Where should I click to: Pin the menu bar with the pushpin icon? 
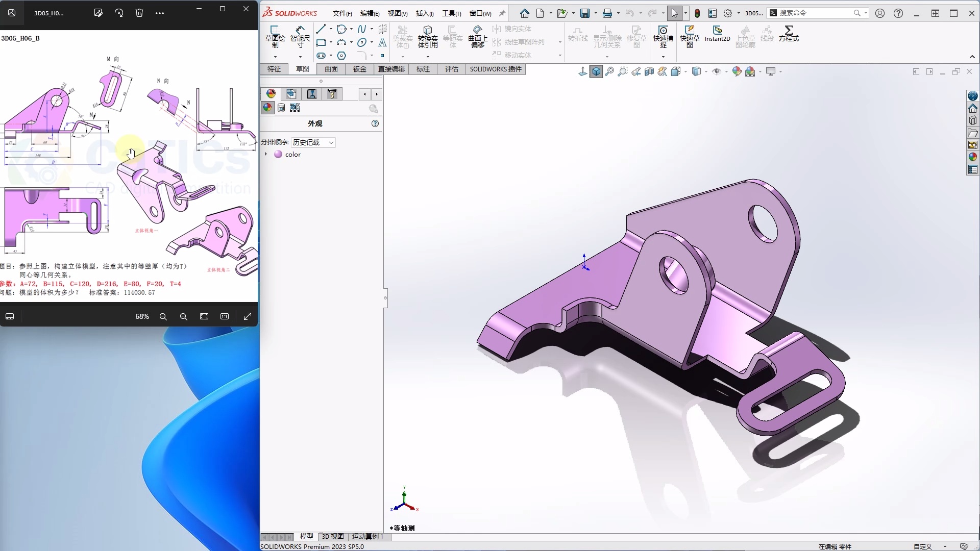[x=502, y=13]
